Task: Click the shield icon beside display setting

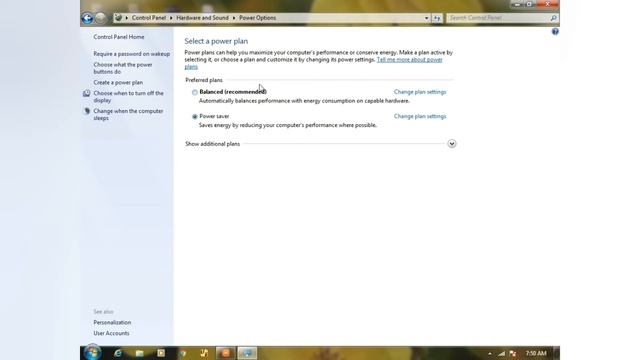Action: [x=87, y=93]
